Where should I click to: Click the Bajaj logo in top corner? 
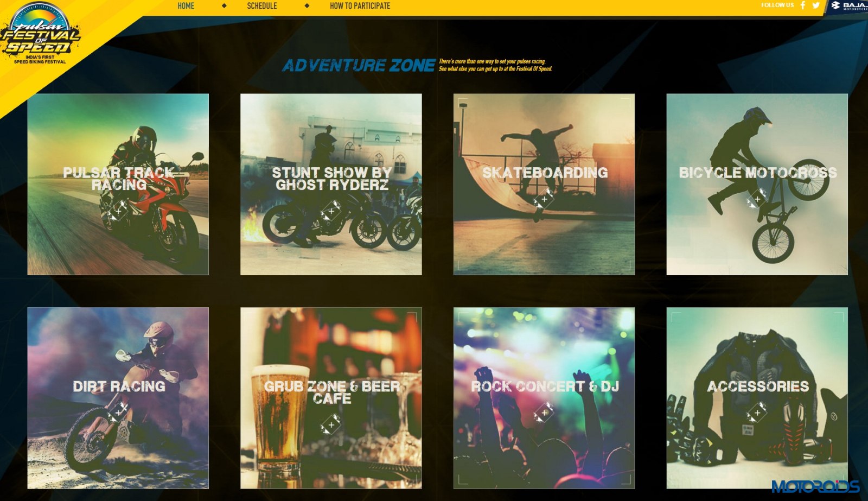tap(848, 6)
